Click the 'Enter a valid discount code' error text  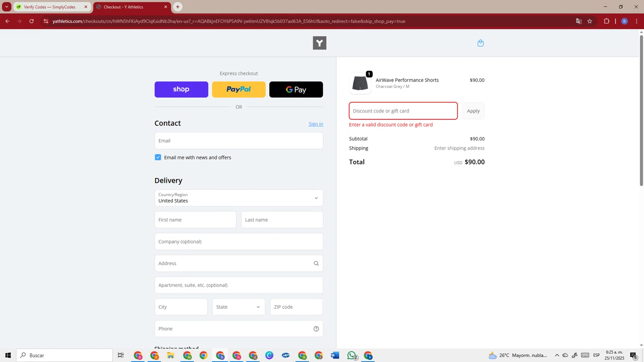pos(391,125)
